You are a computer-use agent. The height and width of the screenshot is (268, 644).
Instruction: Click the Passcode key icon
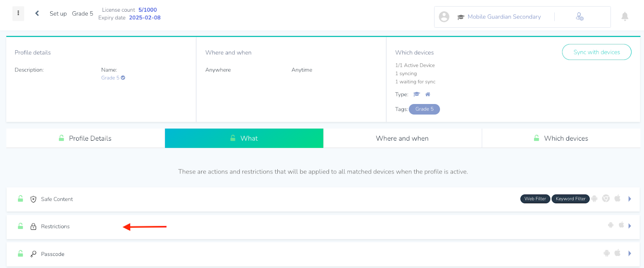click(x=33, y=254)
